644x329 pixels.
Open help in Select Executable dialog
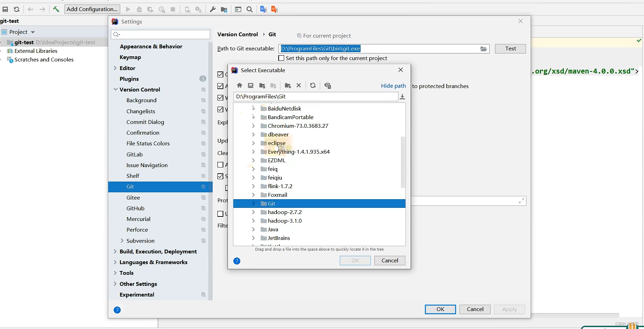(237, 261)
